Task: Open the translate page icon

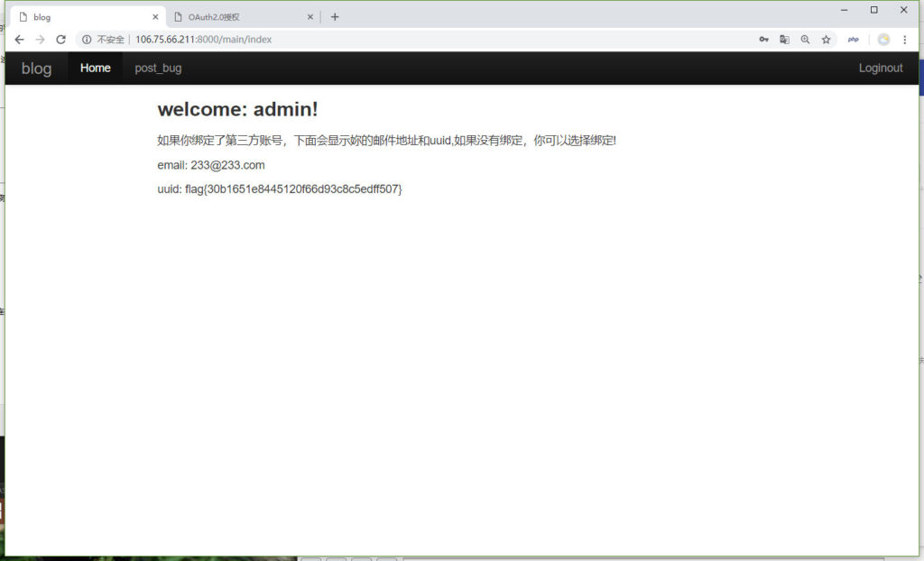Action: tap(784, 40)
